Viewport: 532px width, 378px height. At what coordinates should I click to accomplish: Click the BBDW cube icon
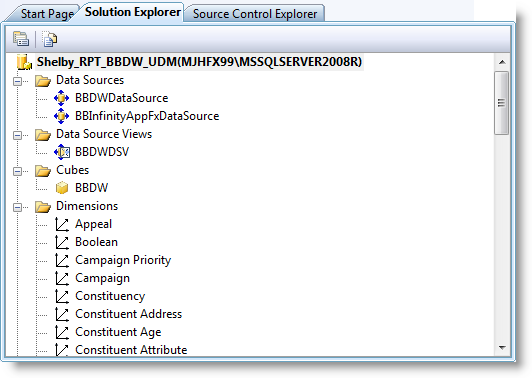tap(62, 188)
